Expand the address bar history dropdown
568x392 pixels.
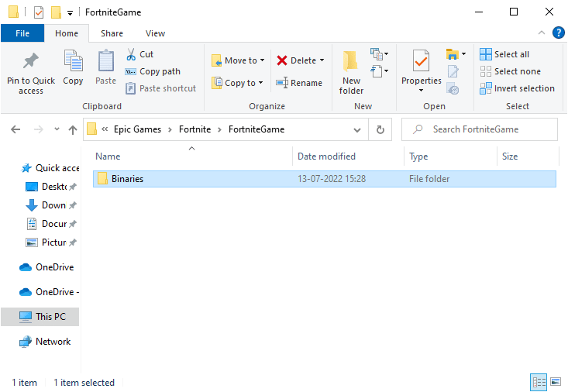point(357,129)
